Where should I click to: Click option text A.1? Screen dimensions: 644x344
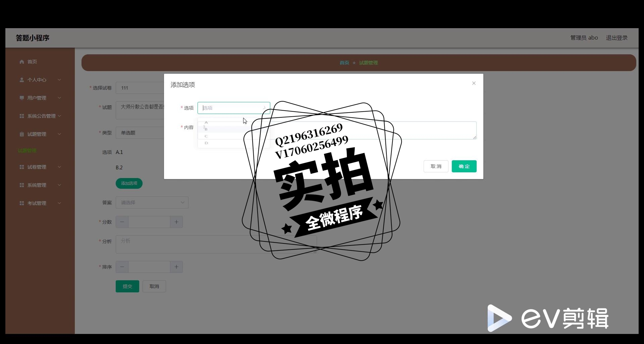119,152
